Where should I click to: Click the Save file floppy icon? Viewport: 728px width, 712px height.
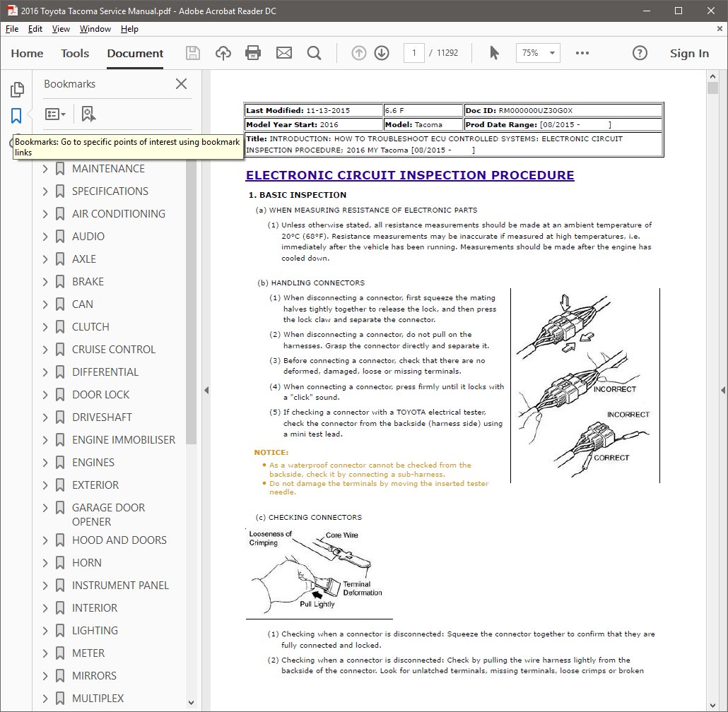pyautogui.click(x=193, y=53)
